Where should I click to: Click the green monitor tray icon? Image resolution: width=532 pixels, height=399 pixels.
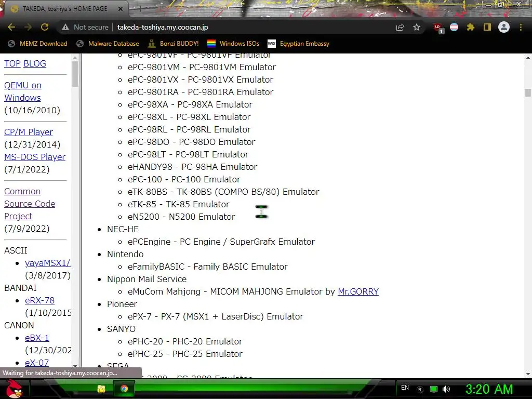point(434,389)
